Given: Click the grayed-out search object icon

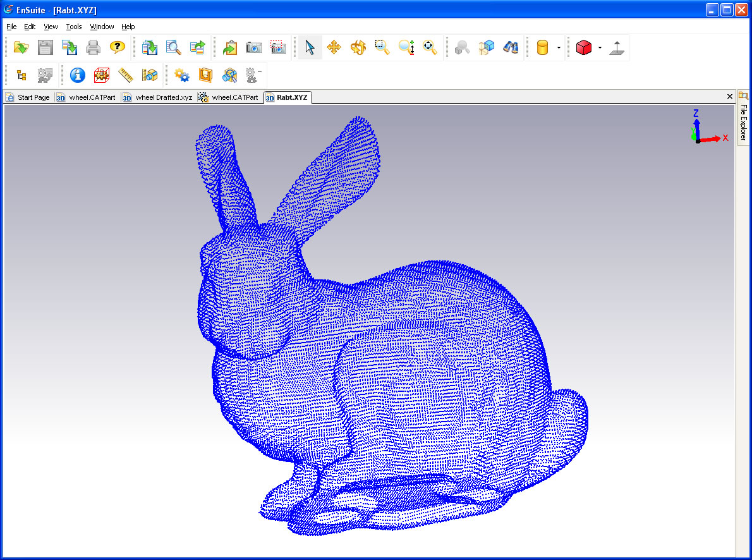Looking at the screenshot, I should pyautogui.click(x=463, y=47).
